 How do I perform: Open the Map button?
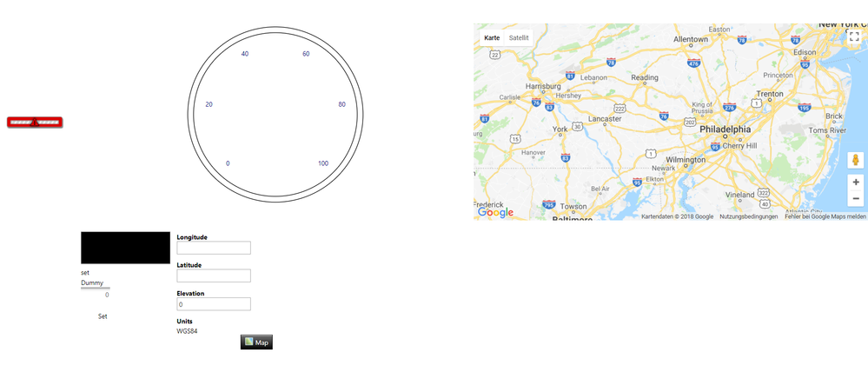tap(256, 342)
